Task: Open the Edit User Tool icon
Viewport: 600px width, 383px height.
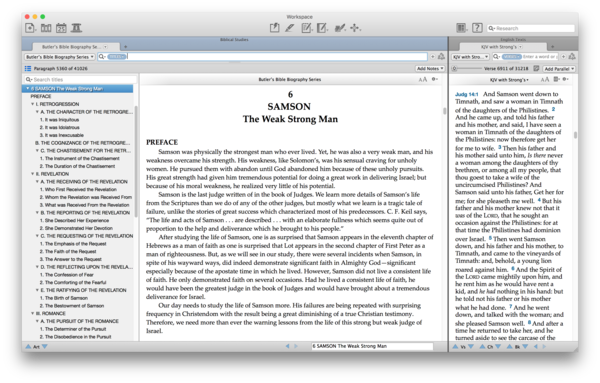Action: tap(322, 28)
